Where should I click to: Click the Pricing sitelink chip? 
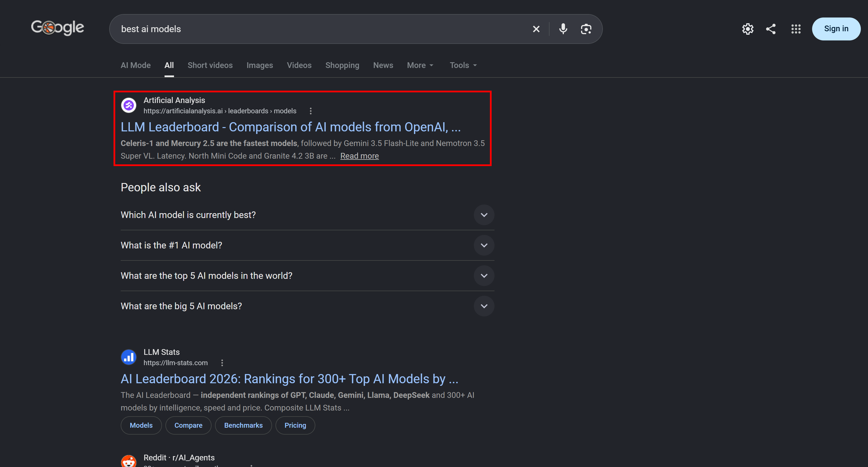[295, 425]
